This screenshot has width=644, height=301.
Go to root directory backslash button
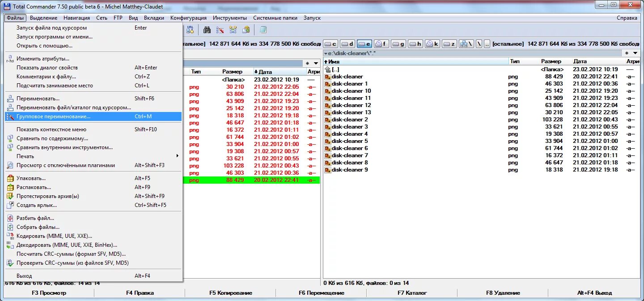pos(479,43)
